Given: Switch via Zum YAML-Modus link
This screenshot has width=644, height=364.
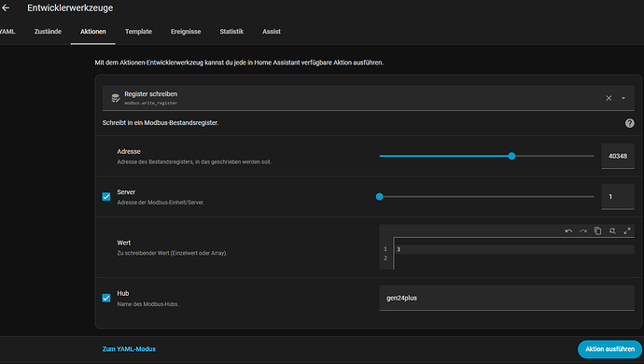Looking at the screenshot, I should tap(129, 349).
